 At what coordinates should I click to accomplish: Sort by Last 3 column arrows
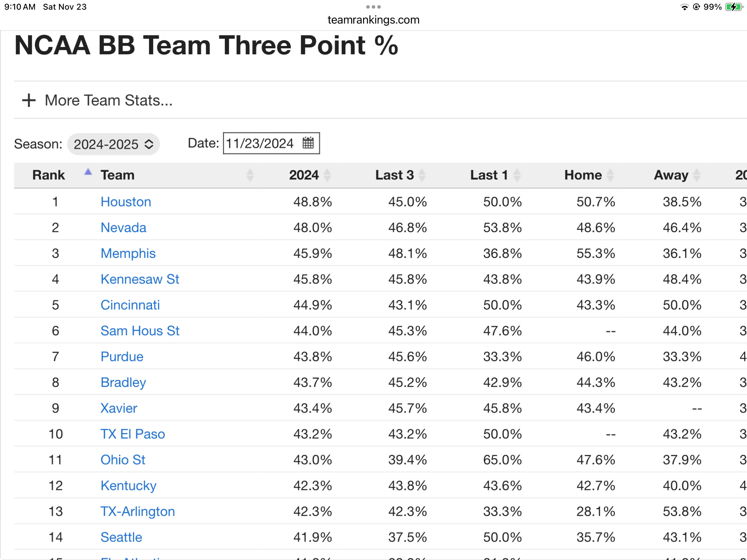422,175
